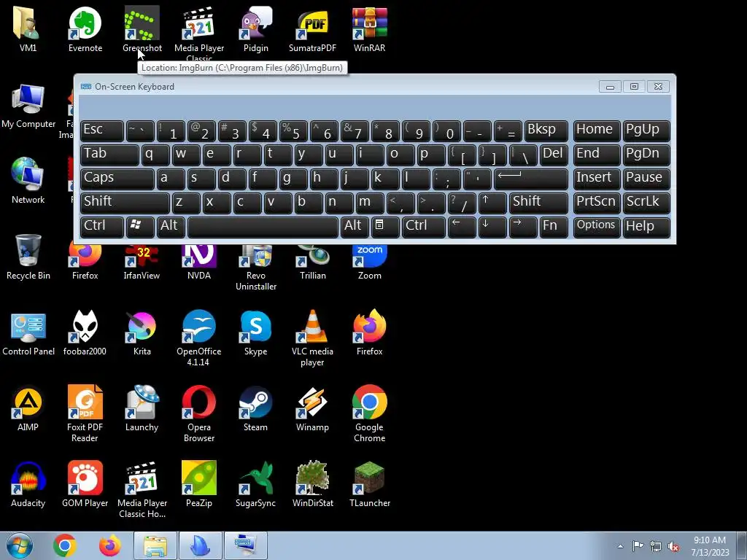Open Windows Explorer taskbar button
The height and width of the screenshot is (560, 747).
[x=155, y=545]
